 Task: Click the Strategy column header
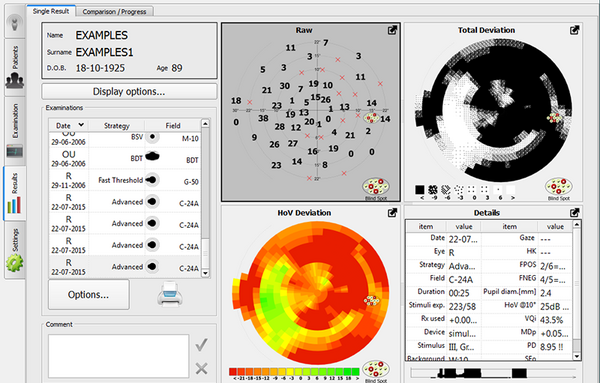117,125
